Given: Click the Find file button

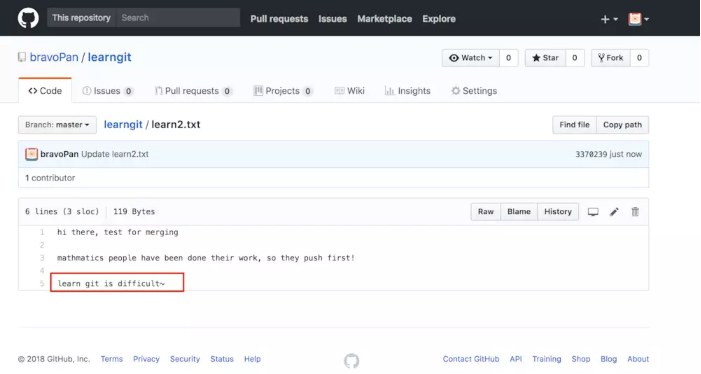Looking at the screenshot, I should coord(574,125).
